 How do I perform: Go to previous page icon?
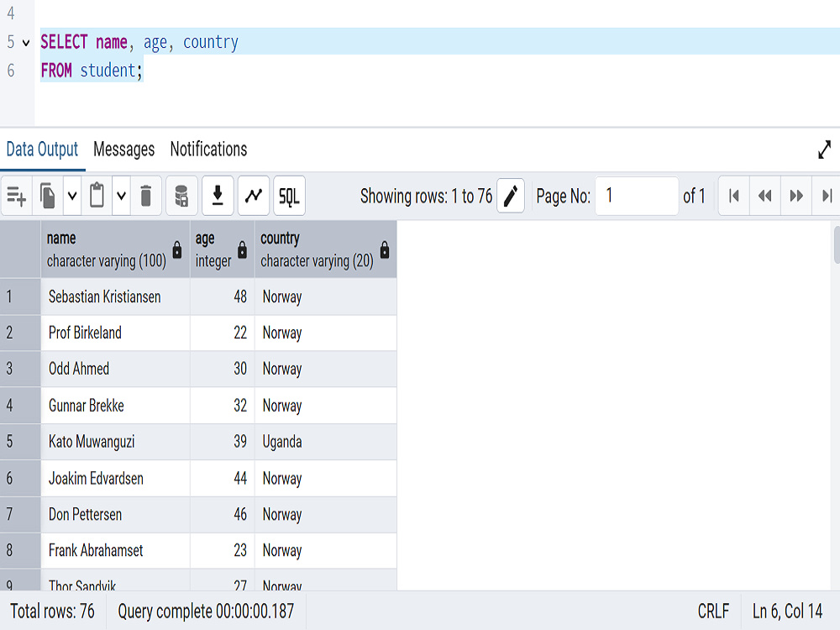765,196
